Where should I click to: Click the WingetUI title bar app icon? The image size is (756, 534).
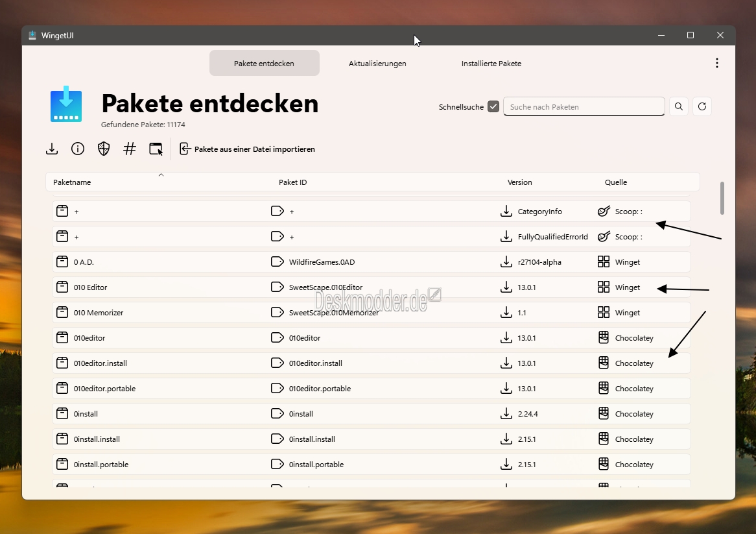pyautogui.click(x=32, y=35)
